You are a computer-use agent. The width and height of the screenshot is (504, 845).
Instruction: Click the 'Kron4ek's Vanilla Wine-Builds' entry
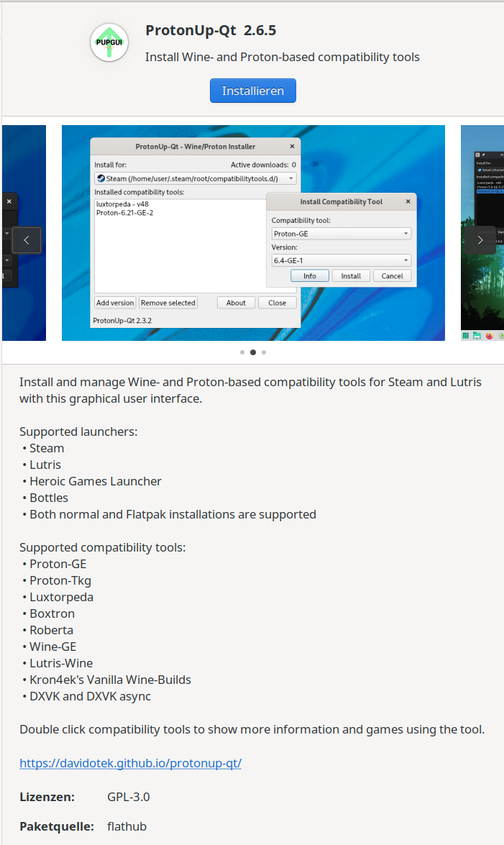[x=111, y=680]
